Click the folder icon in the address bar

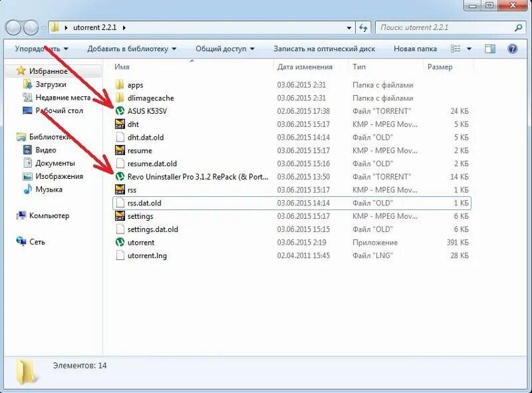pos(55,27)
